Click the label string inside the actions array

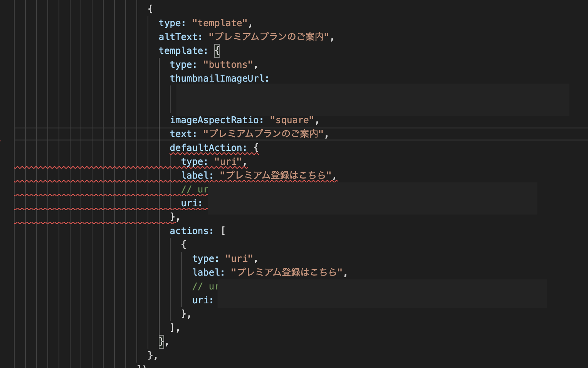288,272
